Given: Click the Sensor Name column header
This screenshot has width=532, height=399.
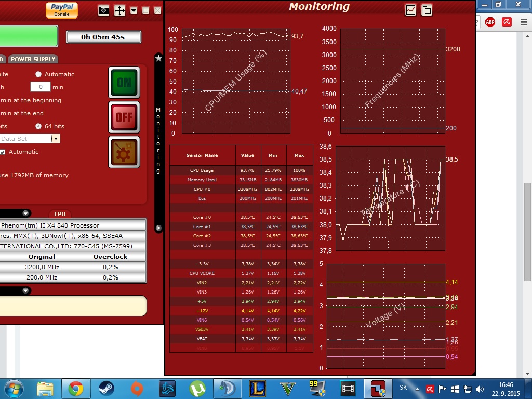Looking at the screenshot, I should pos(202,155).
